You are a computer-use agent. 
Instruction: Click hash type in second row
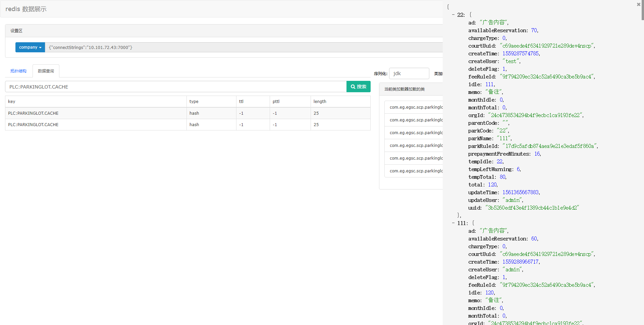[194, 125]
